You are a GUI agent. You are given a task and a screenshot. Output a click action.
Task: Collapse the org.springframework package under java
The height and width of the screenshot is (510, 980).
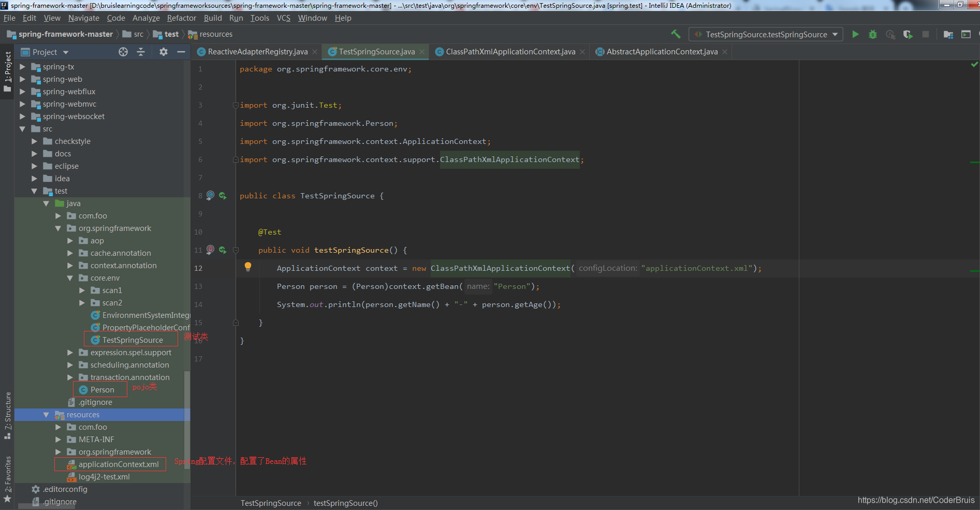click(58, 228)
